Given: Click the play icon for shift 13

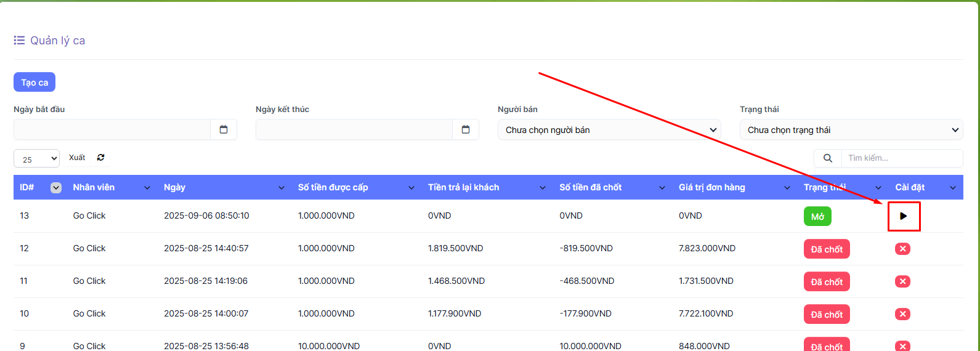Looking at the screenshot, I should (903, 216).
